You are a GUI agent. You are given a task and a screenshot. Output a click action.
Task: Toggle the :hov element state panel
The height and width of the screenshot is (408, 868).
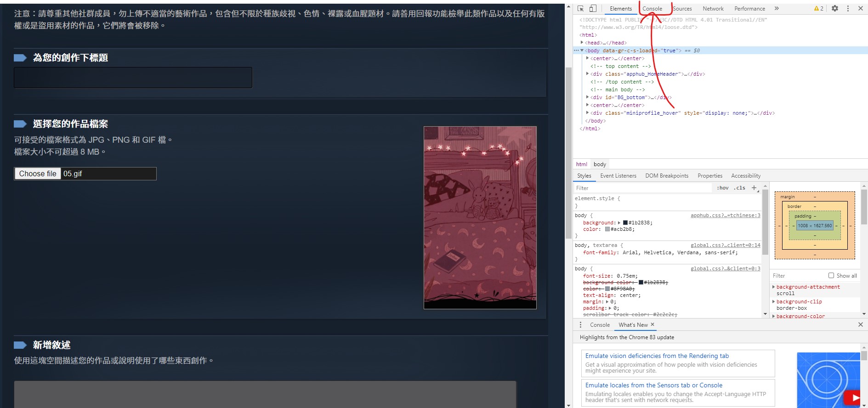tap(723, 188)
